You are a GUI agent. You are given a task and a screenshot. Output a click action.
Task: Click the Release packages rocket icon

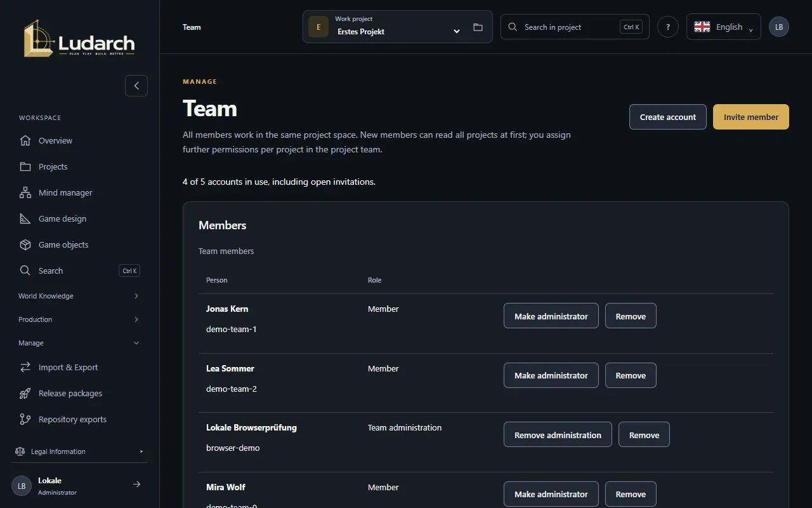(x=25, y=393)
